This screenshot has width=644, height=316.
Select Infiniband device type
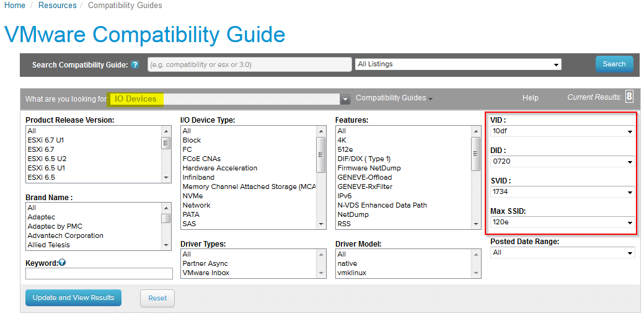pos(198,177)
